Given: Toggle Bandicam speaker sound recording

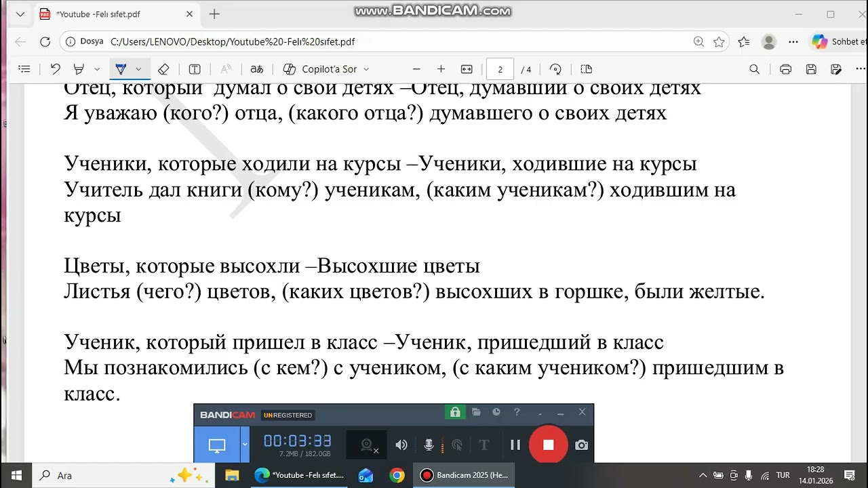Looking at the screenshot, I should point(401,445).
